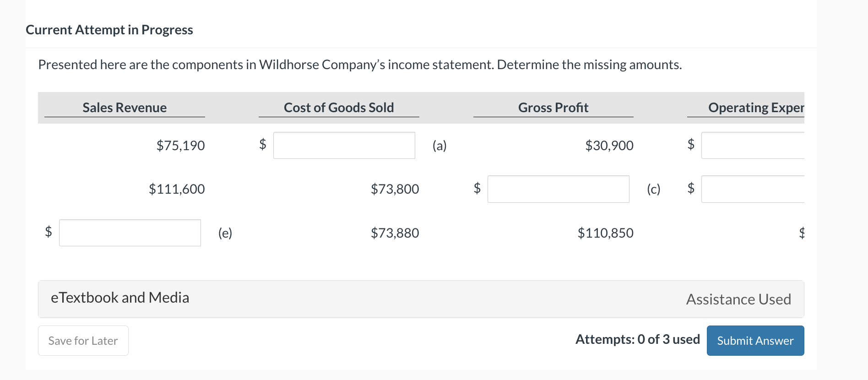Click the Gross Profit column header

[553, 108]
